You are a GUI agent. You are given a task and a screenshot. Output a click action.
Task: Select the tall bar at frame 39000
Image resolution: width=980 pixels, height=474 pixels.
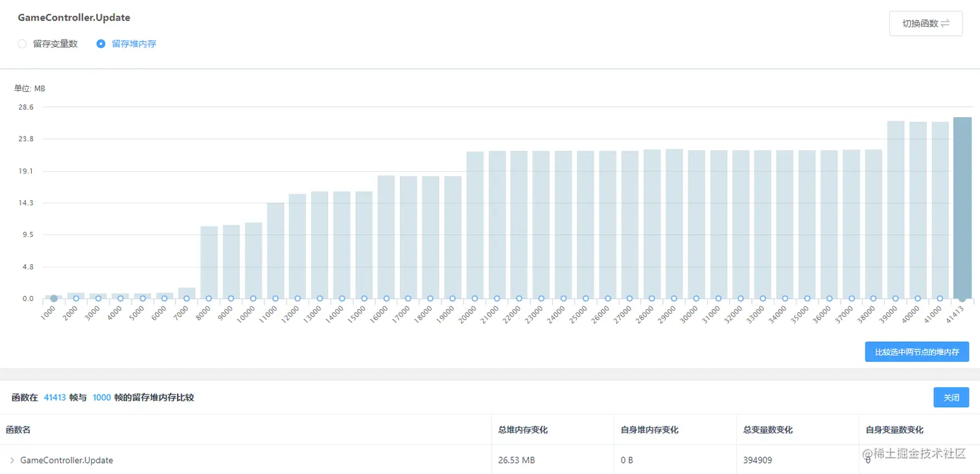pyautogui.click(x=896, y=207)
